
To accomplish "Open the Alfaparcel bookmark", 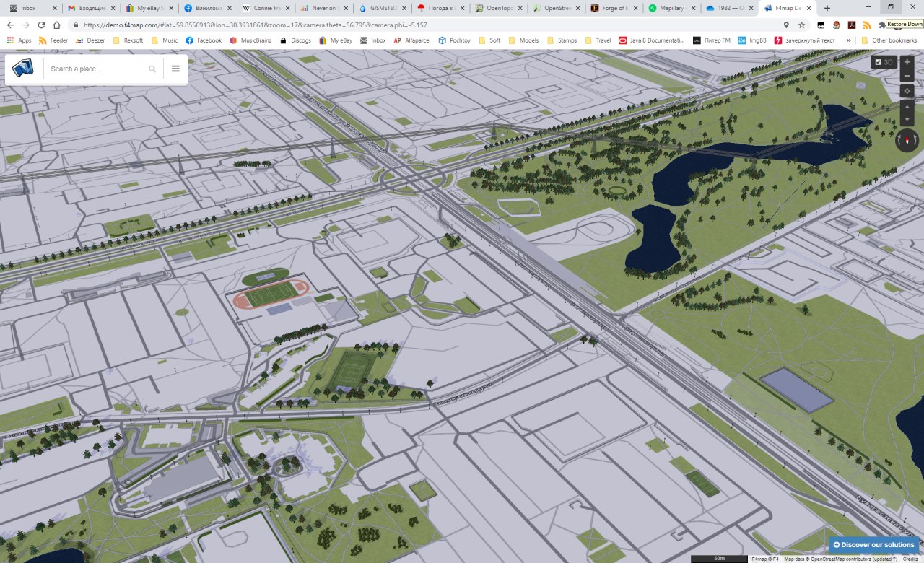I will click(x=411, y=40).
